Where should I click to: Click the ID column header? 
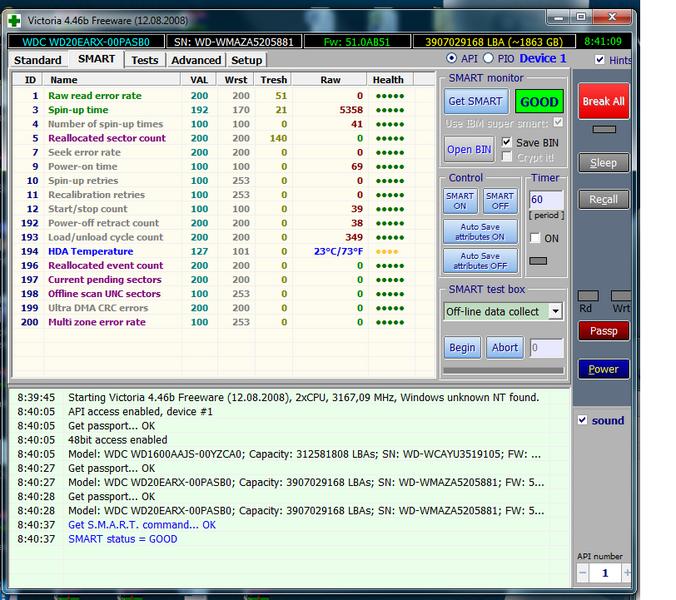pos(28,80)
